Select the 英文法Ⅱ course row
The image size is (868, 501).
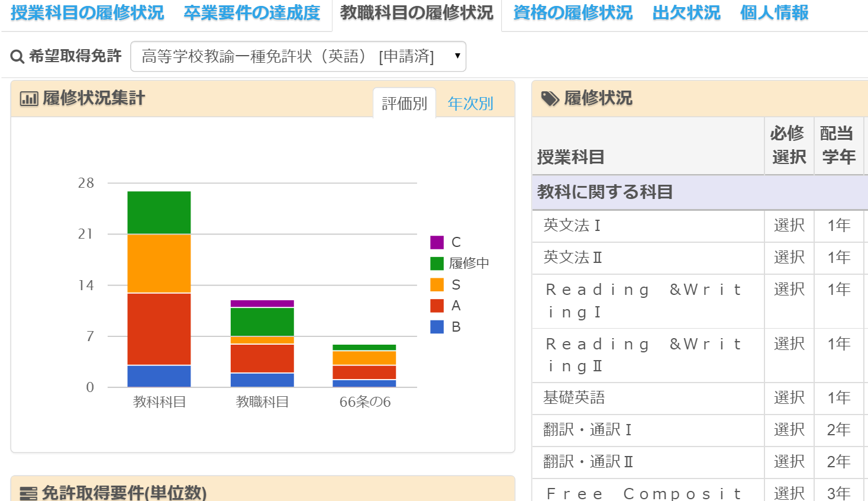(700, 258)
